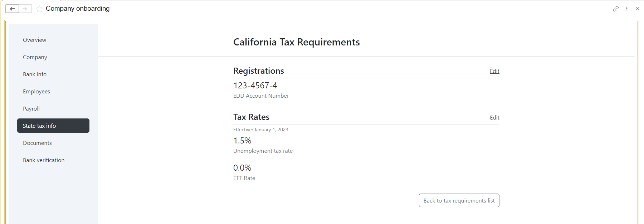The height and width of the screenshot is (224, 644).
Task: Select Bank info in the sidebar
Action: (x=35, y=74)
